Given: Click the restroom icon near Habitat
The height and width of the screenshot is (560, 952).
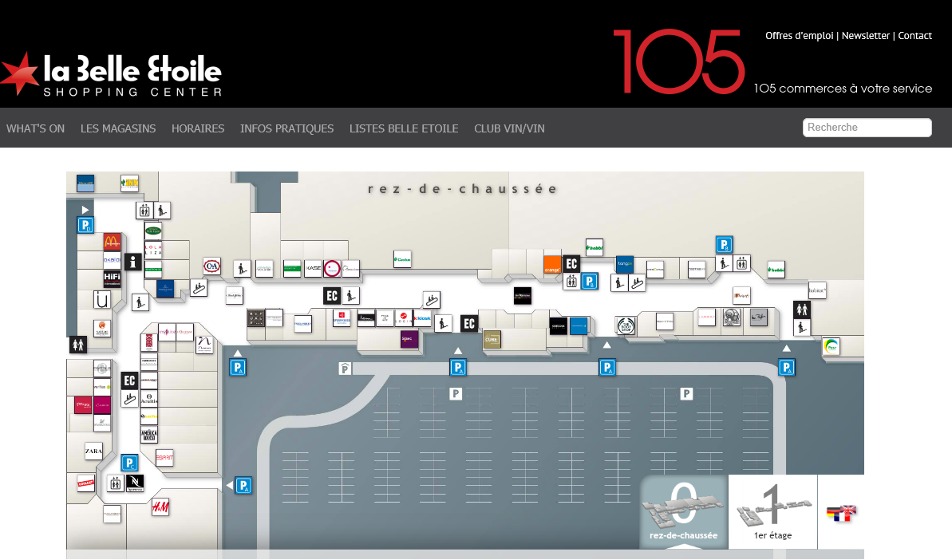Looking at the screenshot, I should pyautogui.click(x=802, y=310).
